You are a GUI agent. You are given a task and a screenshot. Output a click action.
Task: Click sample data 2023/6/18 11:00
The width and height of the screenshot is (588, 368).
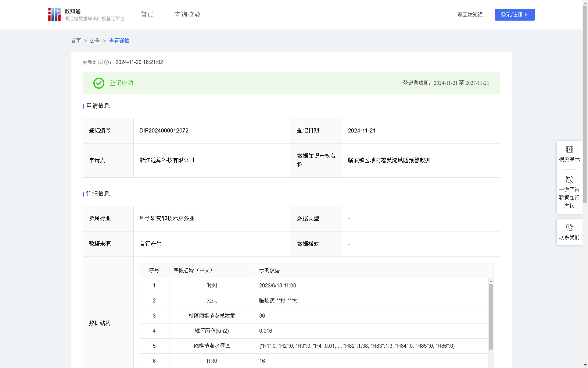(277, 286)
